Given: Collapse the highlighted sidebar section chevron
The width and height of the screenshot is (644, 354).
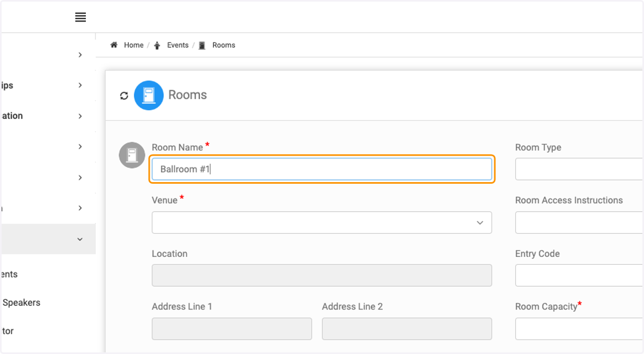Looking at the screenshot, I should (x=80, y=239).
